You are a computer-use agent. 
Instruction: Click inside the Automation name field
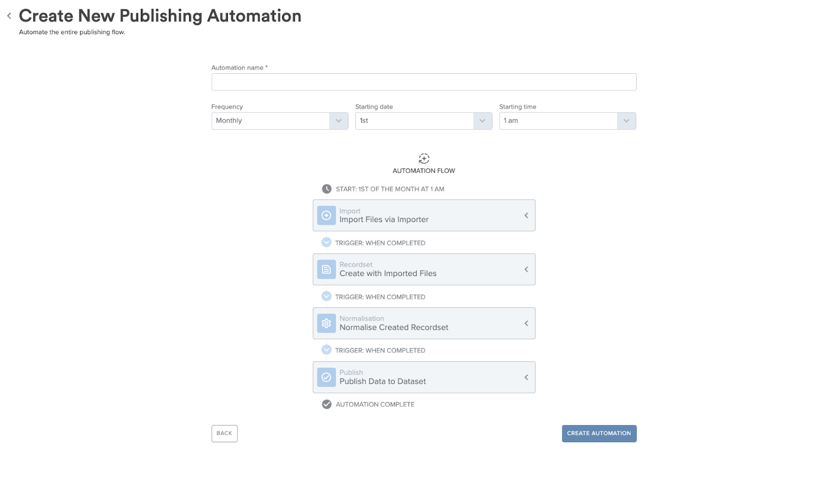(x=423, y=81)
